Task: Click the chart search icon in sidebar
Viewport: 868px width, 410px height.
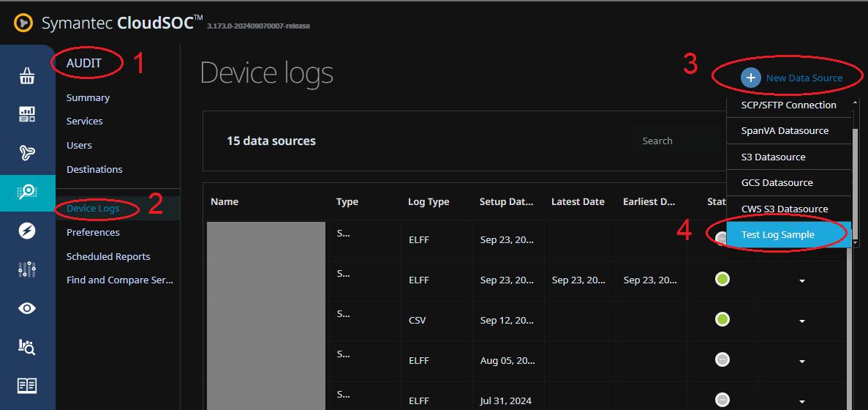Action: 27,347
